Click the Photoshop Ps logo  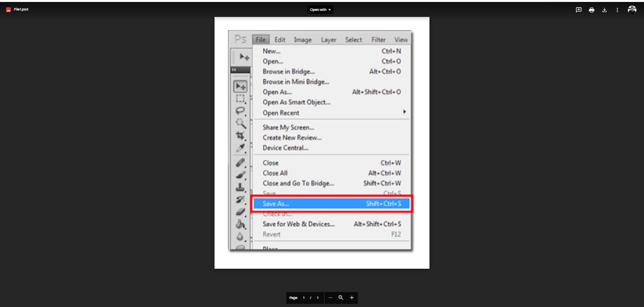coord(240,39)
